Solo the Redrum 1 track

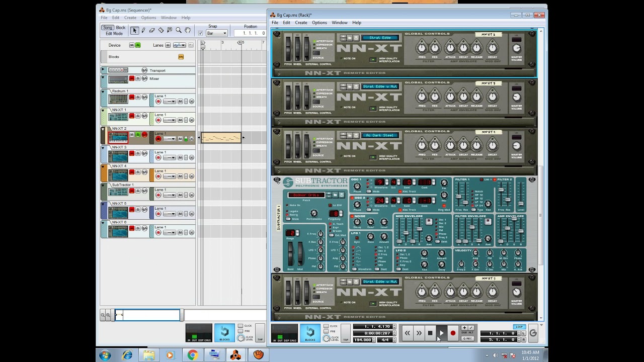pos(137,98)
